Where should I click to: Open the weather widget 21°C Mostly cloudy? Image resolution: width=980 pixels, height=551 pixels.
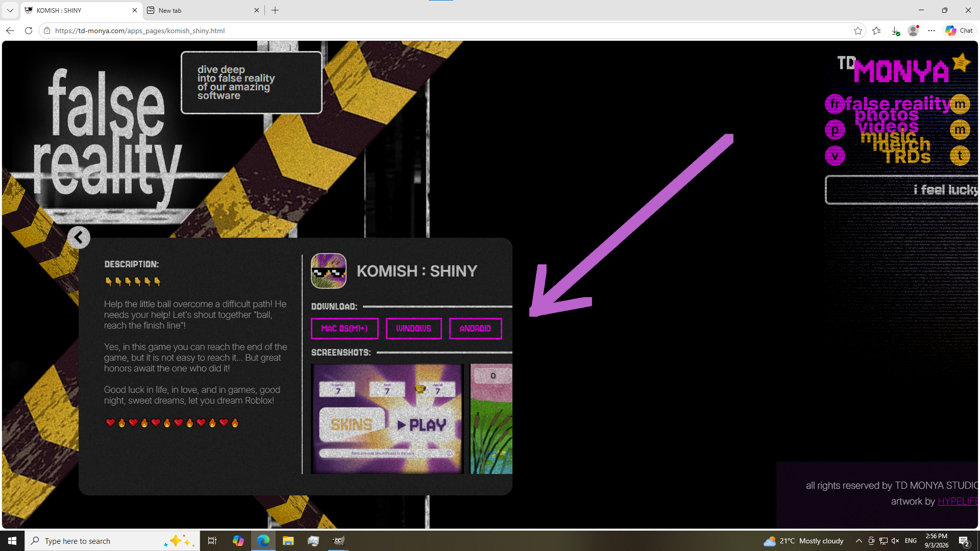point(804,541)
